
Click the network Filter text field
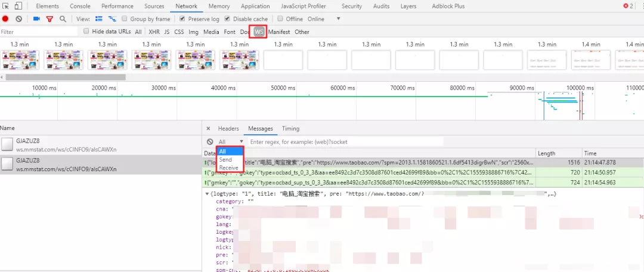pyautogui.click(x=39, y=32)
